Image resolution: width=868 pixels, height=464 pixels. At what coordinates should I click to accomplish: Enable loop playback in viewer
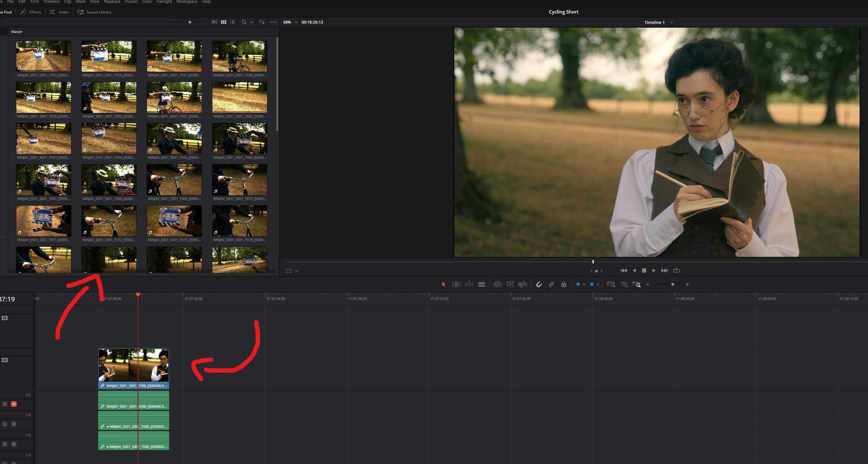[x=676, y=270]
